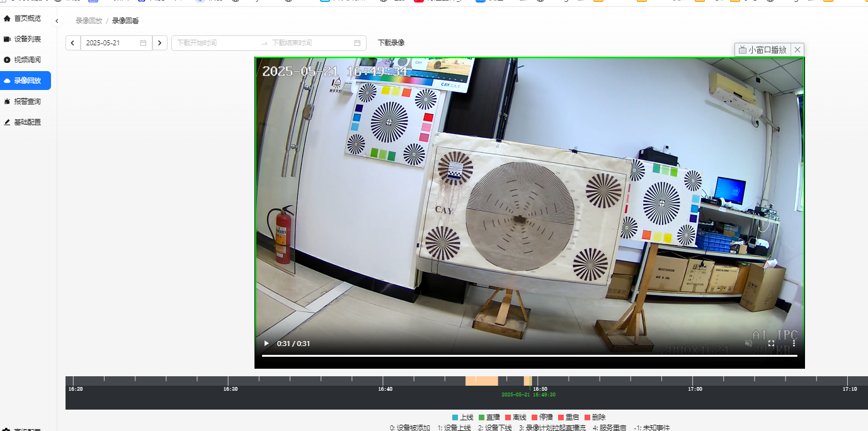
Task: Play the recorded video
Action: click(266, 344)
